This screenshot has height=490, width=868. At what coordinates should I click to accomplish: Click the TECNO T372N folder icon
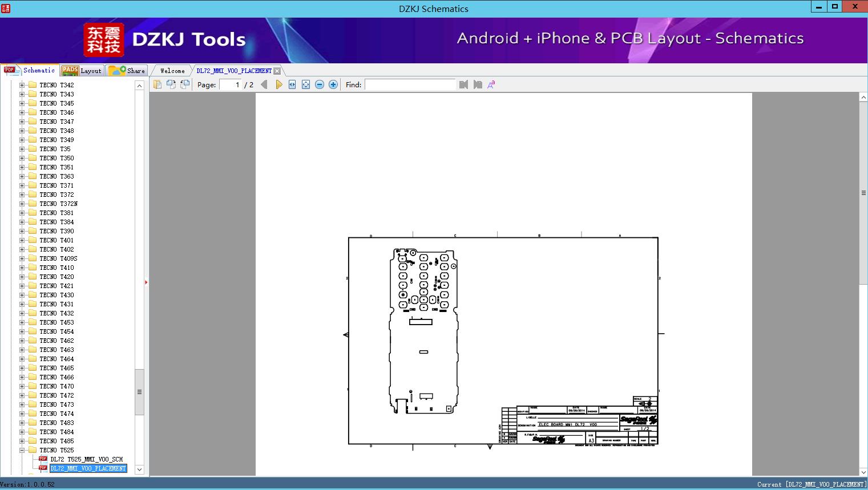coord(33,204)
